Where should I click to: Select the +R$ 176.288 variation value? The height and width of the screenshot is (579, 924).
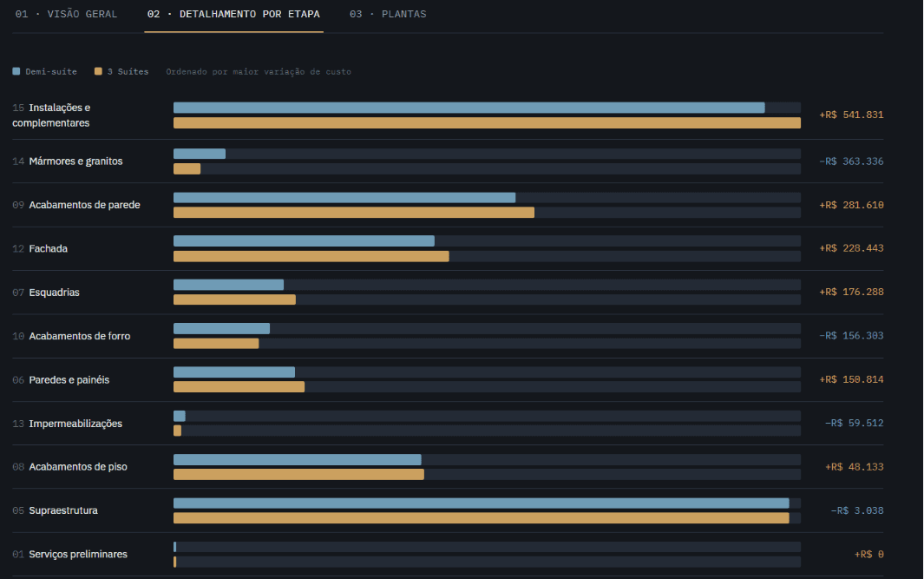click(851, 292)
